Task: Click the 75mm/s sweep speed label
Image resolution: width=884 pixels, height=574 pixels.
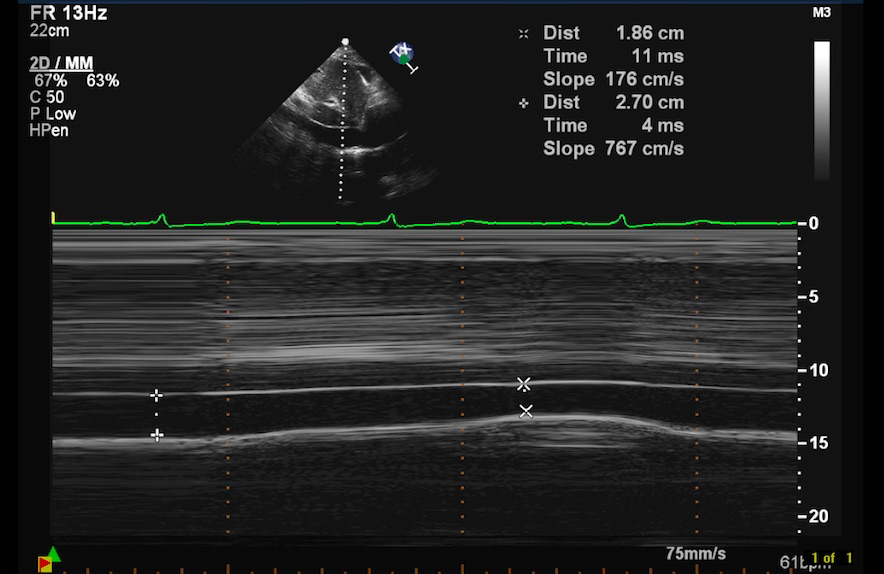Action: click(x=696, y=553)
